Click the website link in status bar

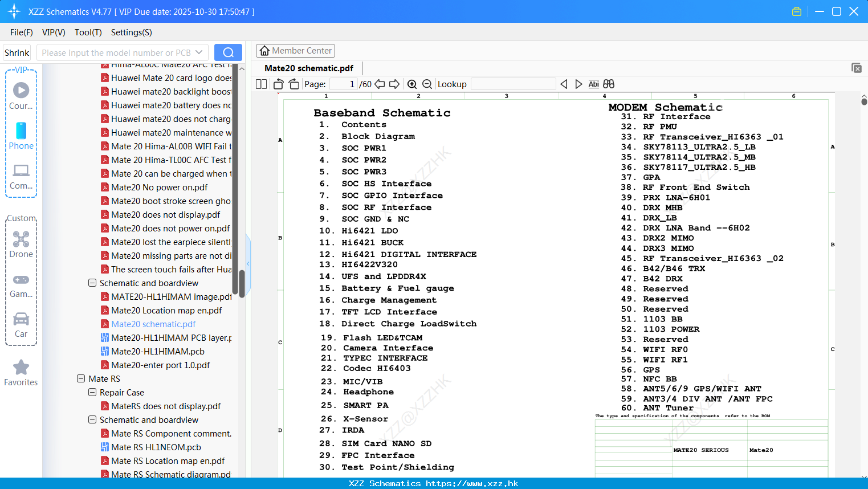(472, 483)
